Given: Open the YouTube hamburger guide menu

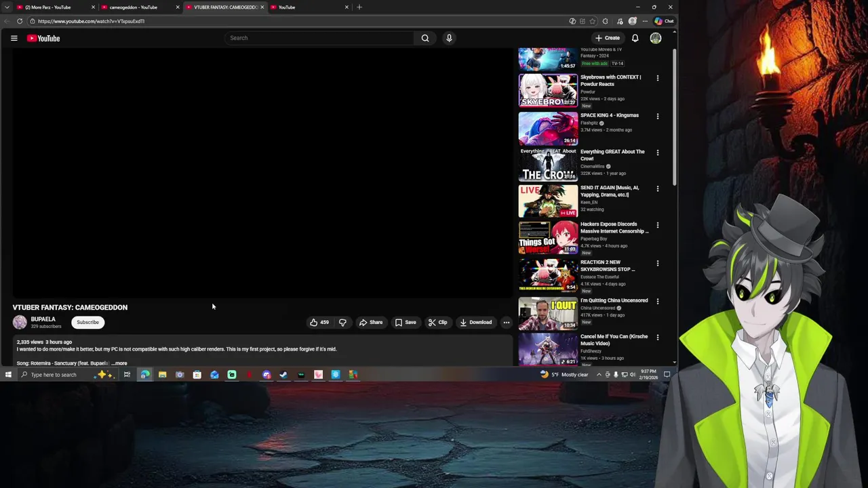Looking at the screenshot, I should (x=14, y=38).
